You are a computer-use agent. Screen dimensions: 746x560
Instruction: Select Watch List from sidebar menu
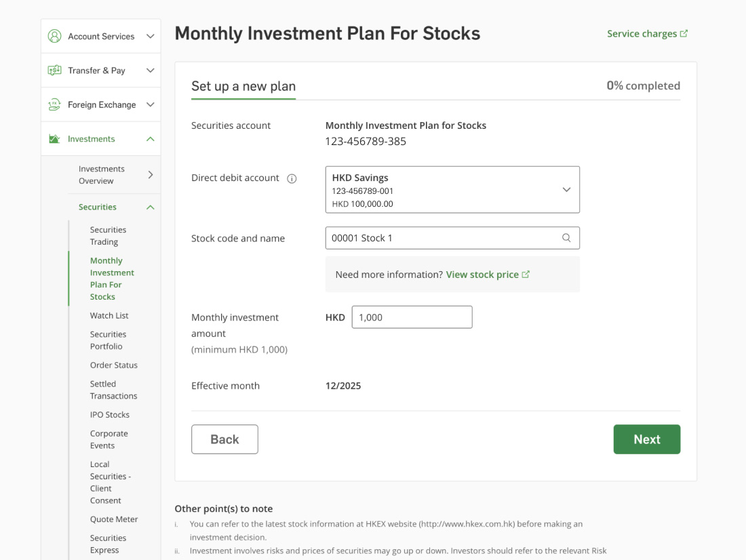click(x=109, y=316)
